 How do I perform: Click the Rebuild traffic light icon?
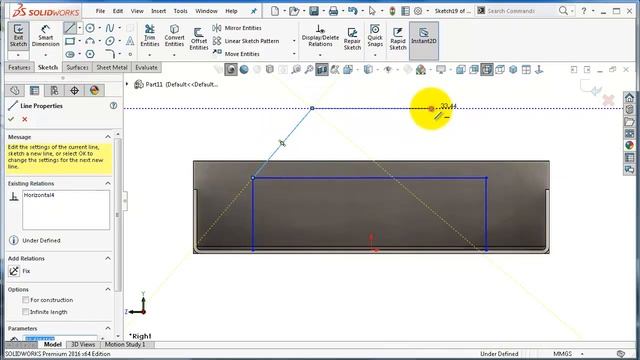[392, 11]
